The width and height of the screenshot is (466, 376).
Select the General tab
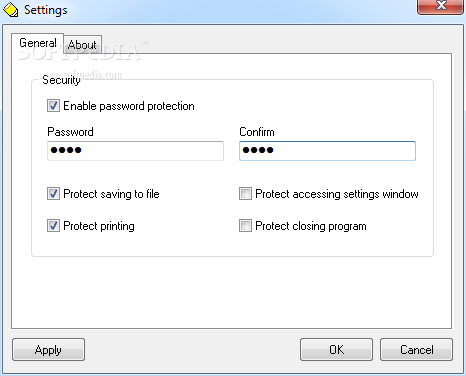tap(38, 43)
